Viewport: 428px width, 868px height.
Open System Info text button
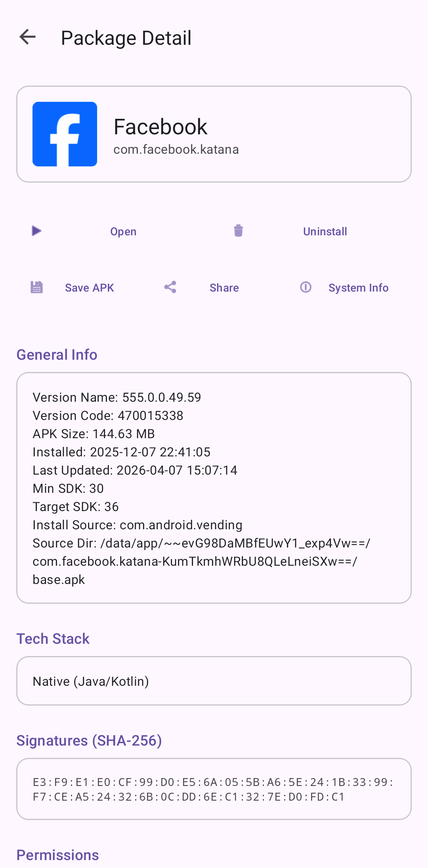pos(358,288)
